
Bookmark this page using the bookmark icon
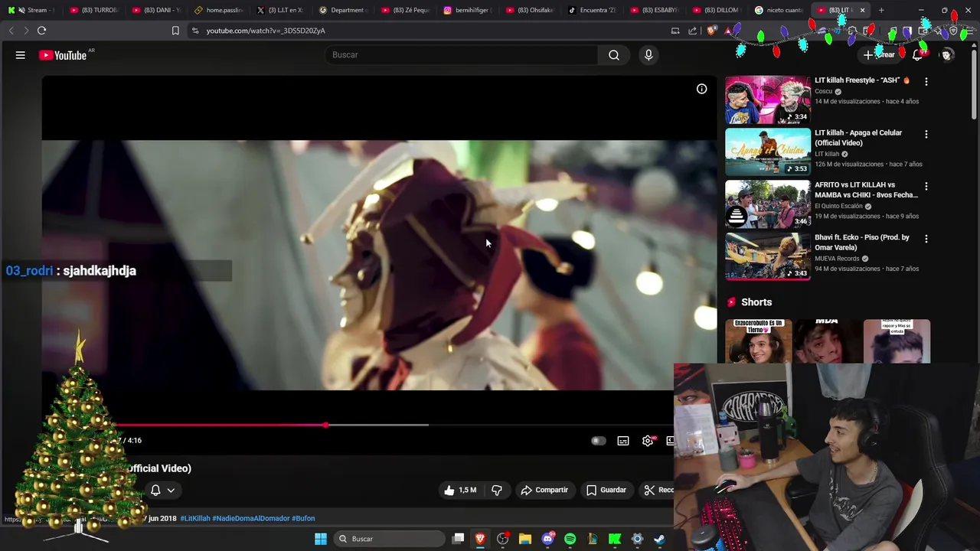(x=175, y=31)
